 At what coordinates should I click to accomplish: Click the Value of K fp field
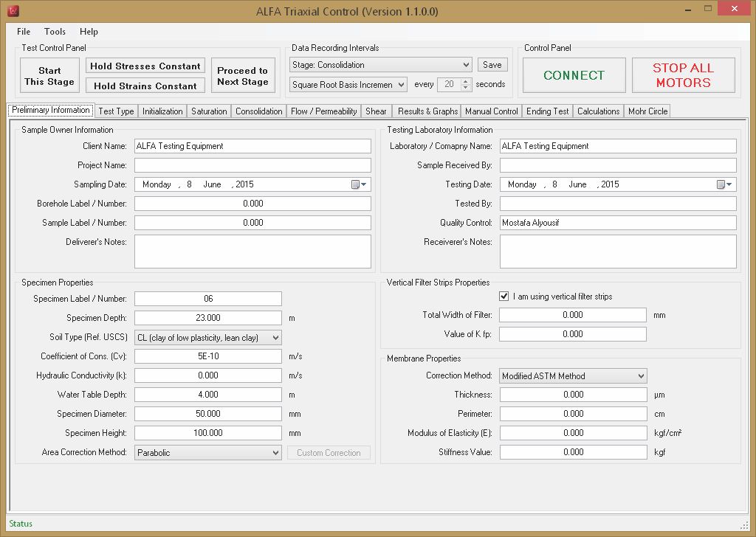[573, 333]
